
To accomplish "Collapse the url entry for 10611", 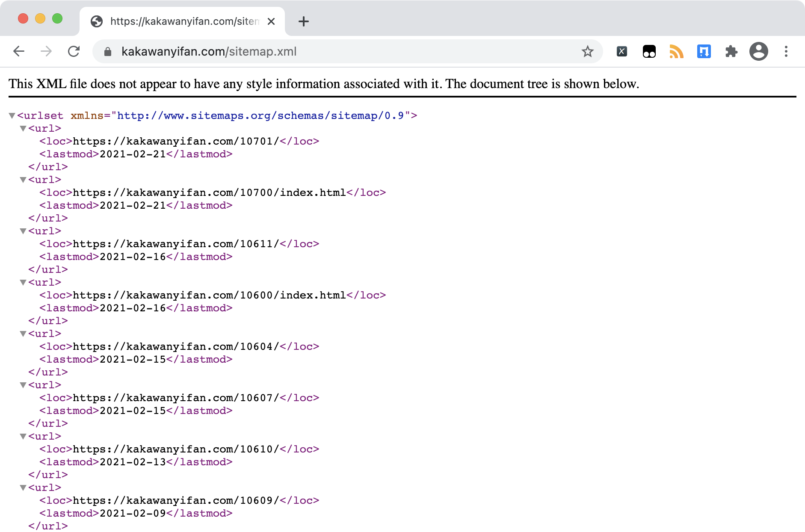I will (23, 231).
